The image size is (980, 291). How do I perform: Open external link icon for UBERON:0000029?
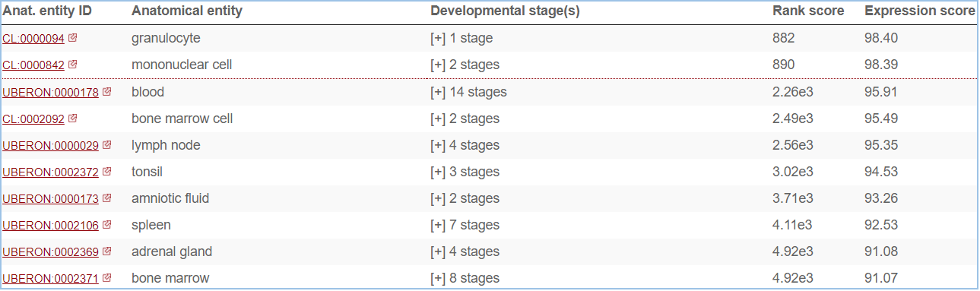[x=107, y=145]
